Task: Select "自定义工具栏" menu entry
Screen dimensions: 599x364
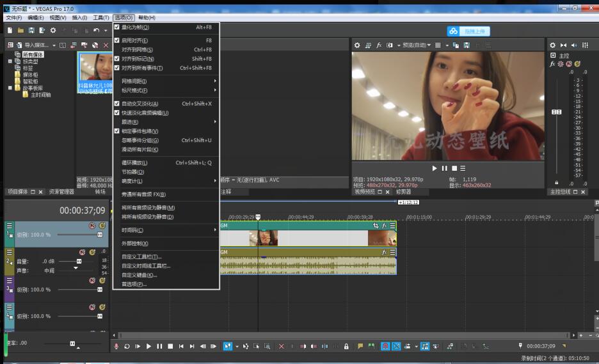Action: (166, 257)
